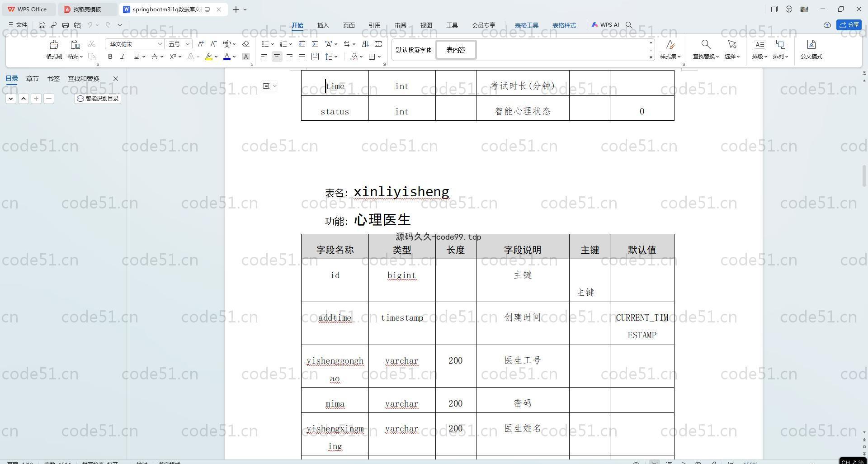Viewport: 868px width, 464px height.
Task: Toggle Italic formatting
Action: [x=123, y=57]
